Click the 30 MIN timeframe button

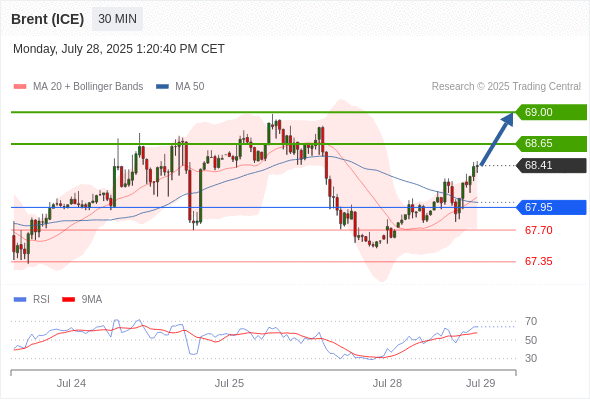(117, 18)
